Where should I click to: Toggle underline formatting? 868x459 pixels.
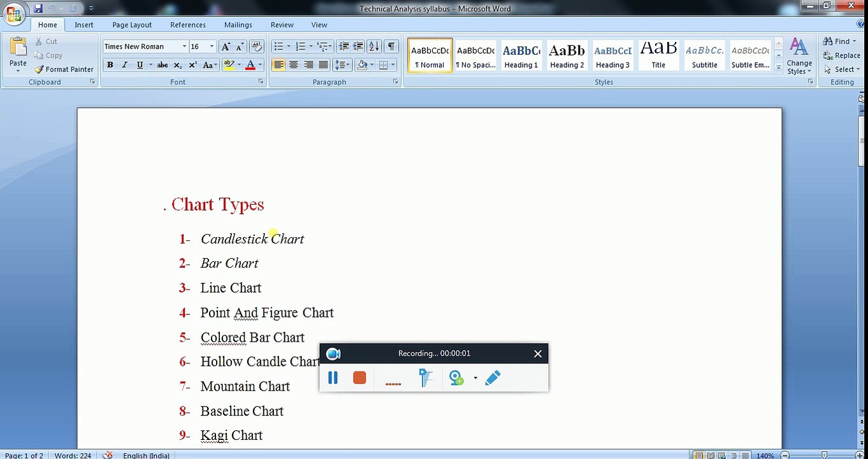140,65
